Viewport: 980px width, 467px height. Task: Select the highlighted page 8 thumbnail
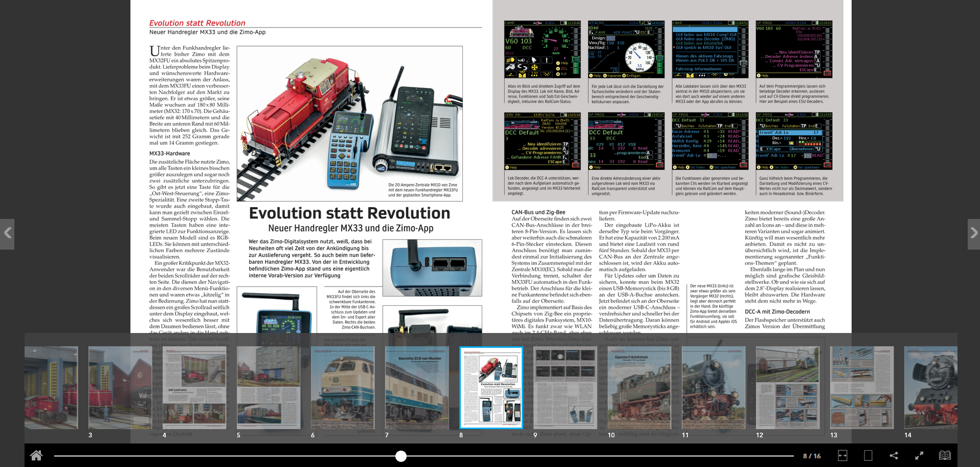[491, 388]
